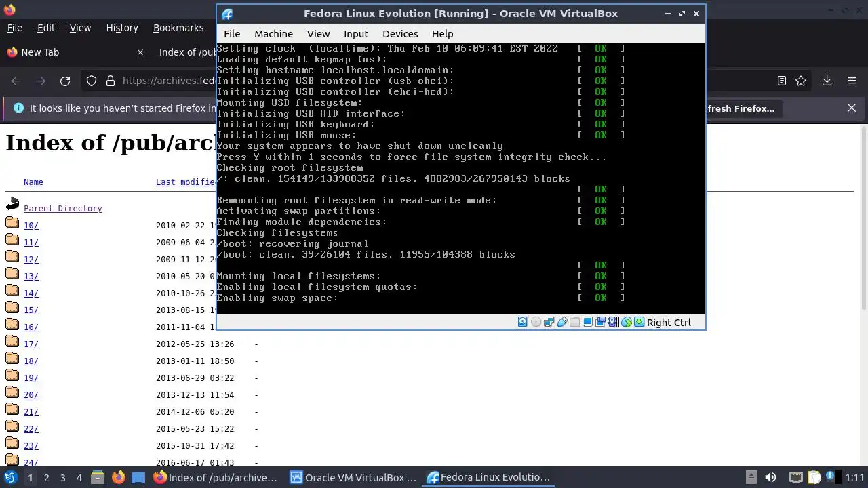The width and height of the screenshot is (868, 488).
Task: Open the Firefox History menu
Action: 122,28
